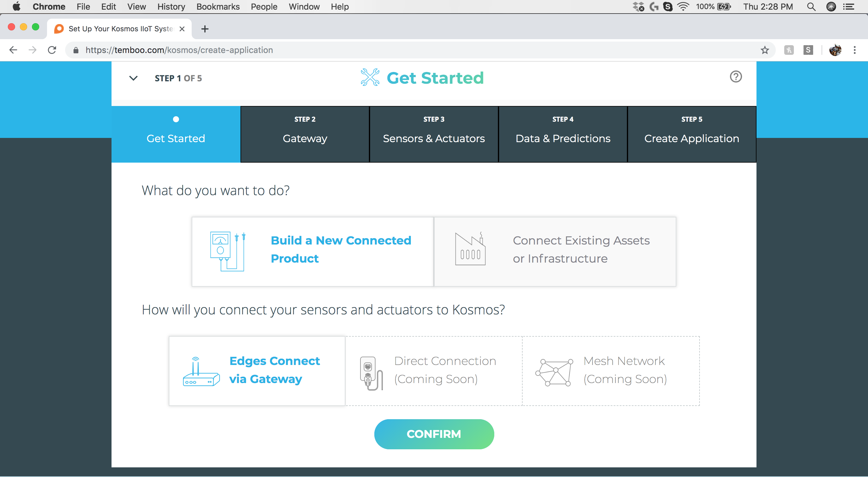Screen dimensions: 868x477
Task: Click the factory building icon
Action: pos(470,249)
